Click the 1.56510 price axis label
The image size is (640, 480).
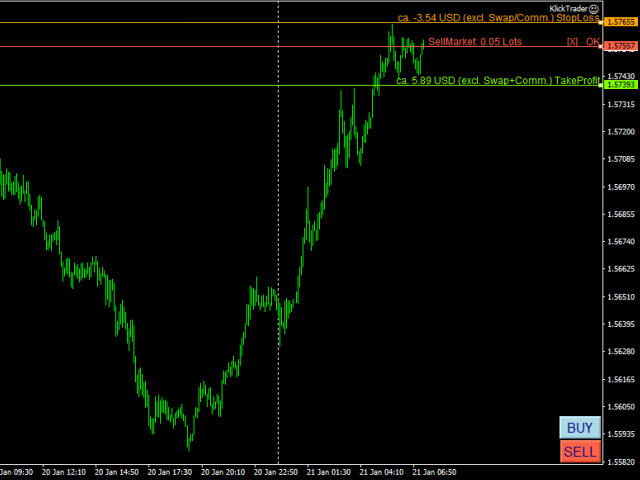point(621,297)
